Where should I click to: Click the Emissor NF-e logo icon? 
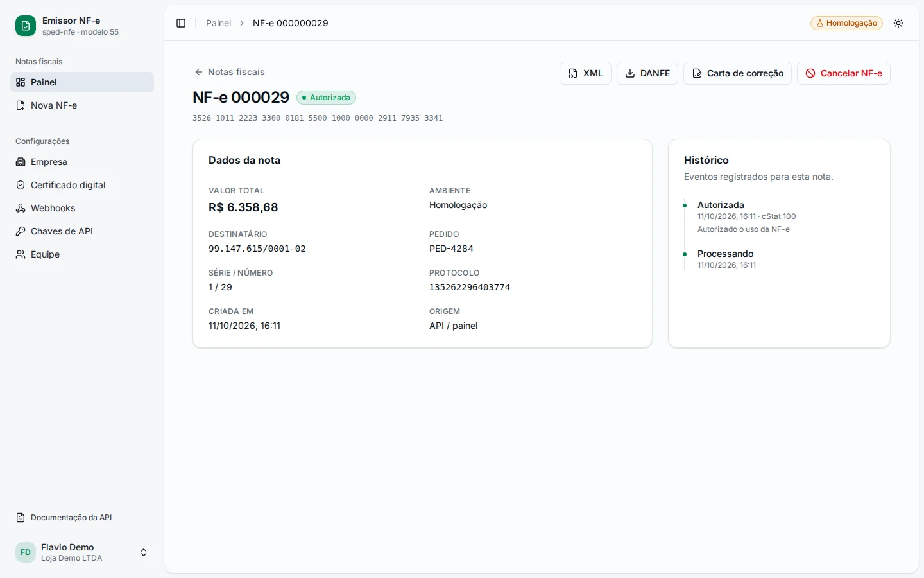point(26,26)
